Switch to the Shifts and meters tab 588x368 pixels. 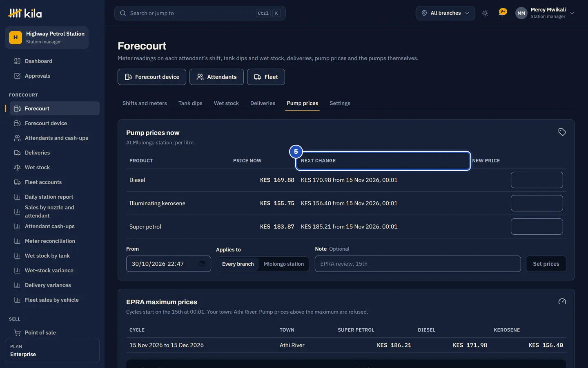click(145, 103)
